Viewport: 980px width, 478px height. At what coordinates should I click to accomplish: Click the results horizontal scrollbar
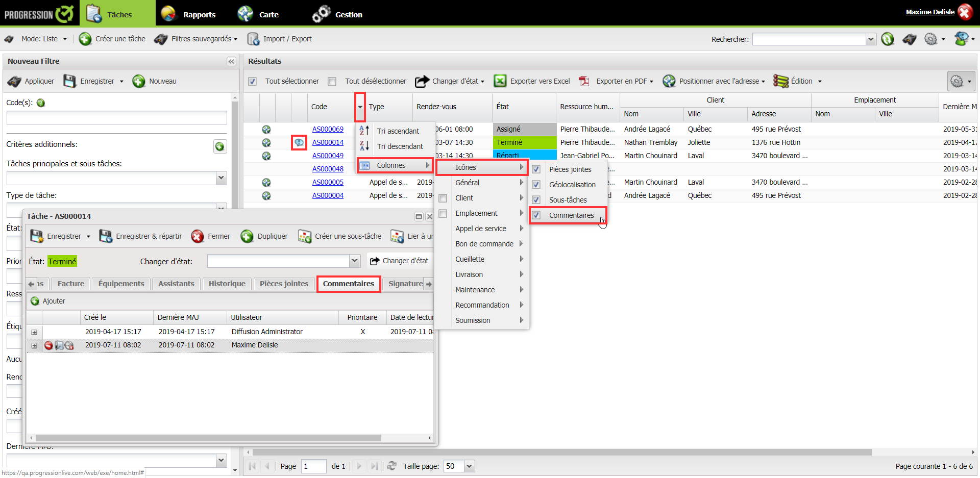(561, 452)
